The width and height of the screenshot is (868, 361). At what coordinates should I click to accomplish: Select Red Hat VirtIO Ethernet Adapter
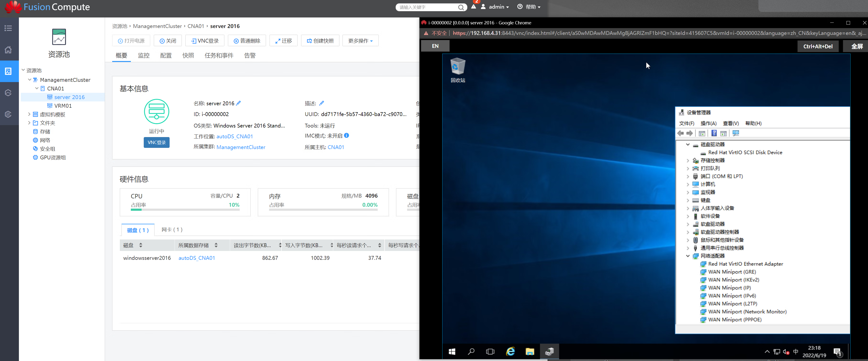pos(745,264)
